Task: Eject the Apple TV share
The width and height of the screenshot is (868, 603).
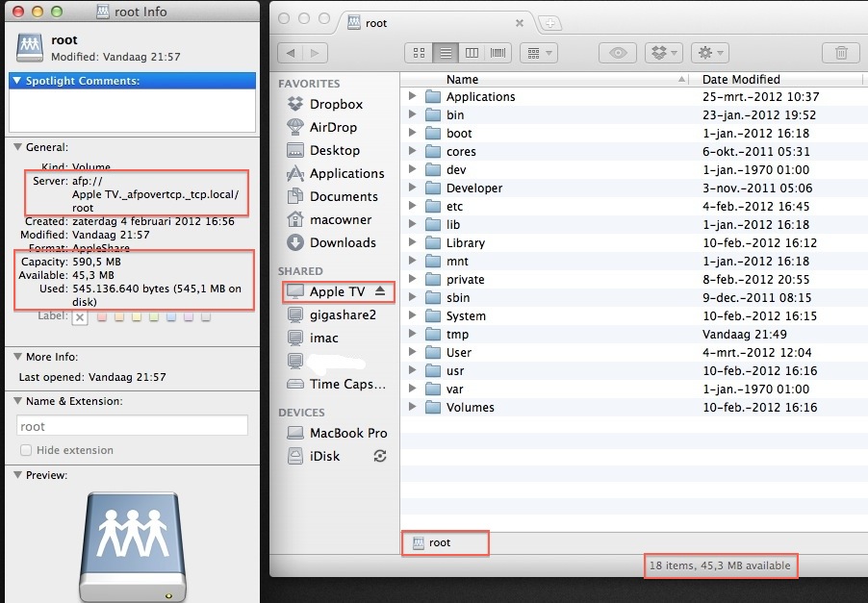Action: click(380, 290)
